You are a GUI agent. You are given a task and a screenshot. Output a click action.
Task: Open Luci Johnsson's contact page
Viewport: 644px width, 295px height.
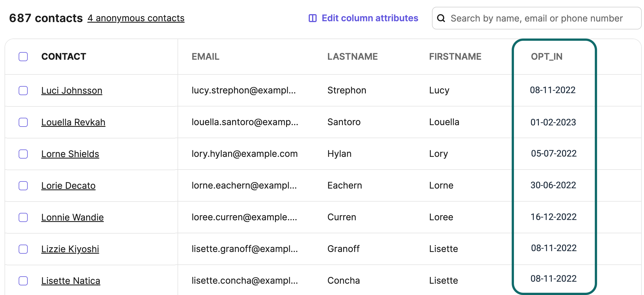pos(72,91)
